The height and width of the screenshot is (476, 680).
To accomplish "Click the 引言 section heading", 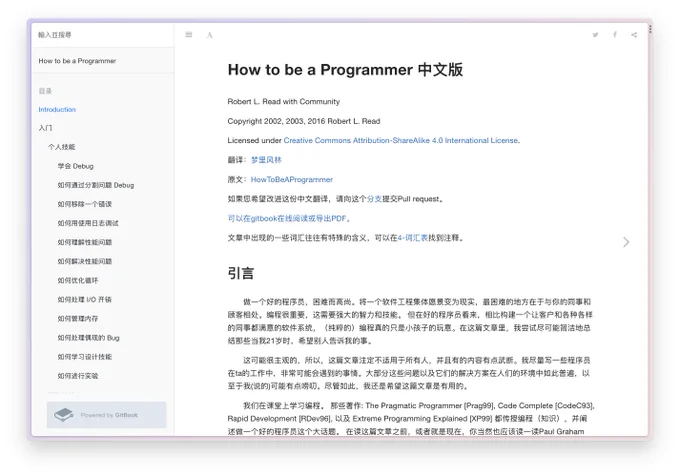I will [x=241, y=273].
